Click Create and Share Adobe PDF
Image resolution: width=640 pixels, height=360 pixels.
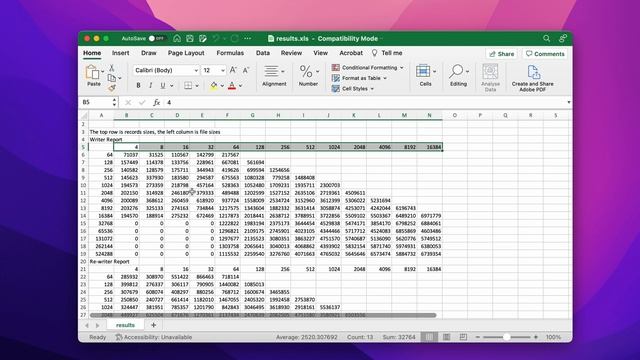[533, 78]
